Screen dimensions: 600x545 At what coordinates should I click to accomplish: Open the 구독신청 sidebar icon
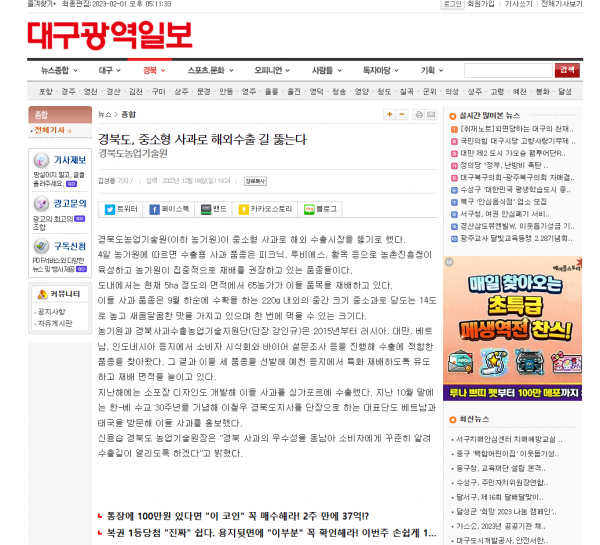coord(41,246)
